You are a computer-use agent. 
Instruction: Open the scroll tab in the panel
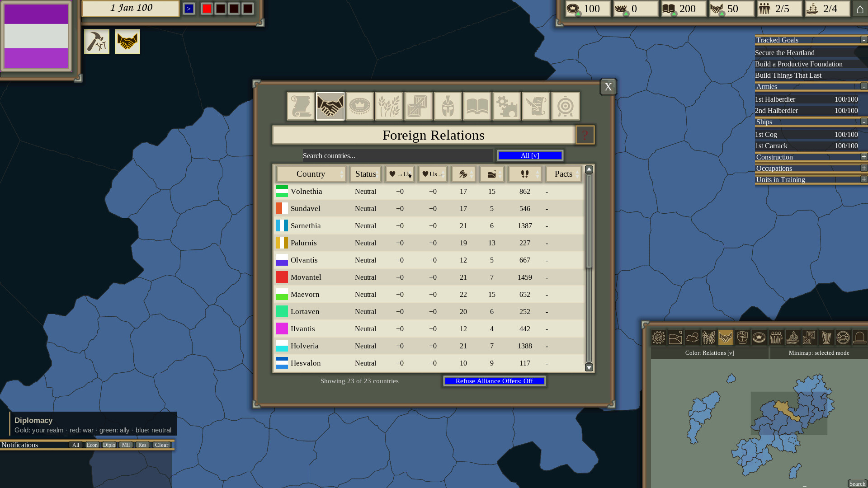pyautogui.click(x=301, y=106)
